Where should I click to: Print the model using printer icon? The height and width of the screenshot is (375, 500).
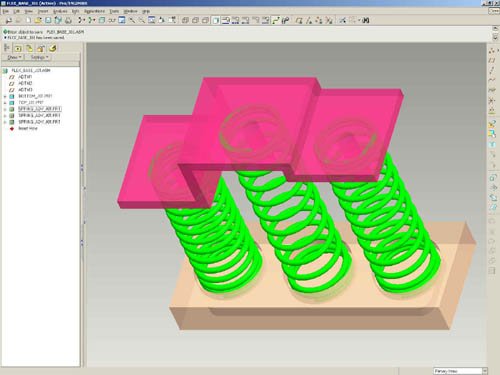(68, 20)
